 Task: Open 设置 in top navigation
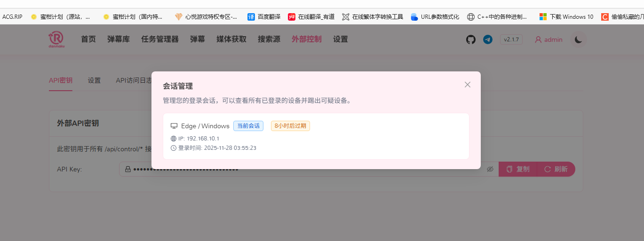click(341, 39)
